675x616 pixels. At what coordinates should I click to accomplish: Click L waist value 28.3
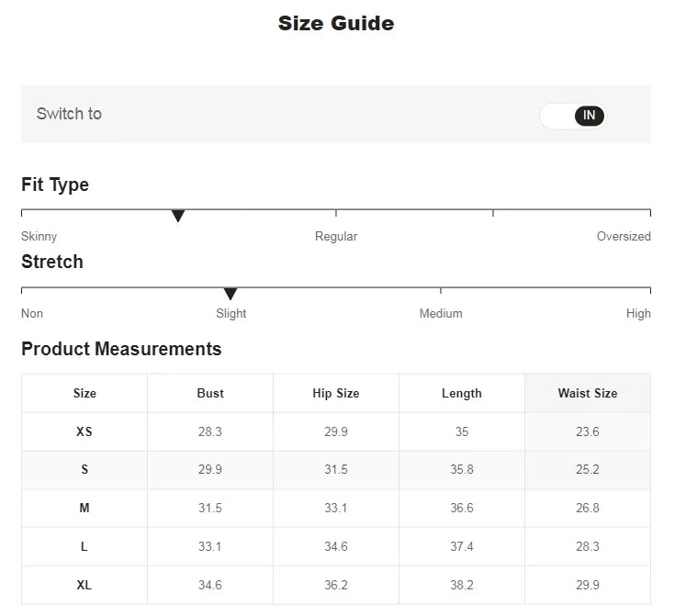588,547
